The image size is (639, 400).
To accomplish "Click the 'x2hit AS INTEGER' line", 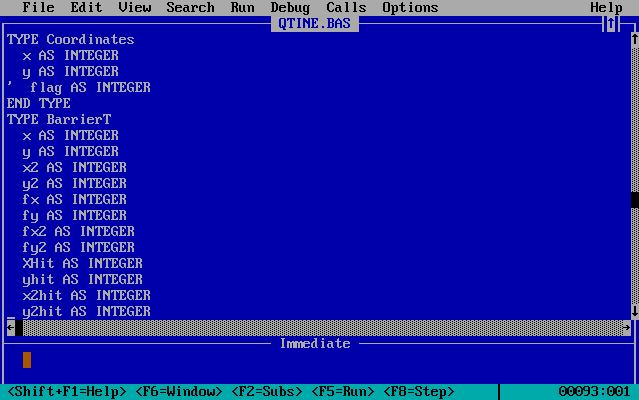I will pos(86,295).
